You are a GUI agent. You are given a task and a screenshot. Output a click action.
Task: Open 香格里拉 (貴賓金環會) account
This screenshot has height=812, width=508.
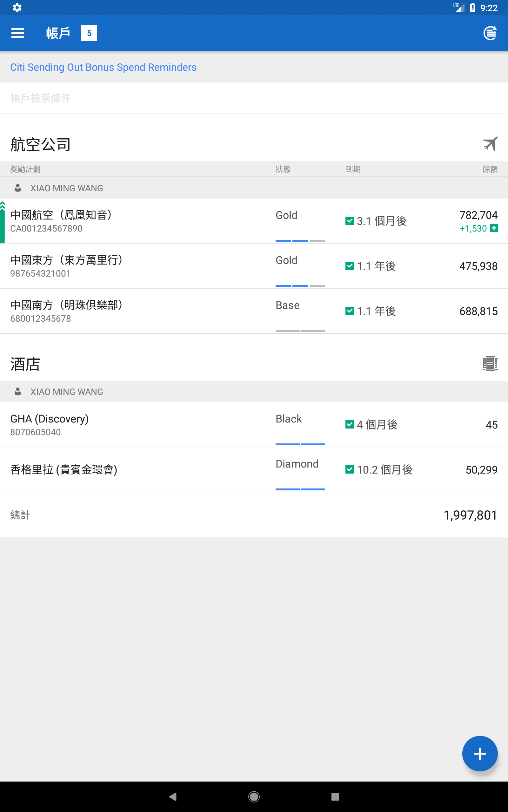point(254,469)
